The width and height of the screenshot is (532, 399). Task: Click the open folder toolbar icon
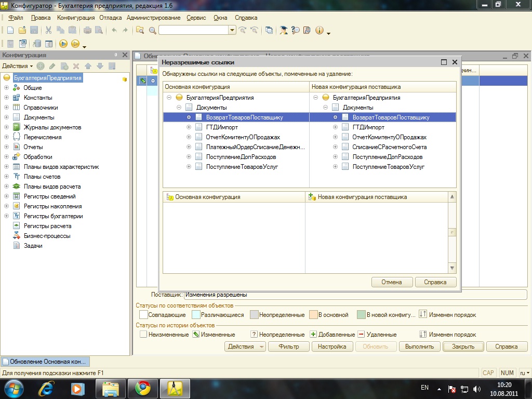(22, 30)
